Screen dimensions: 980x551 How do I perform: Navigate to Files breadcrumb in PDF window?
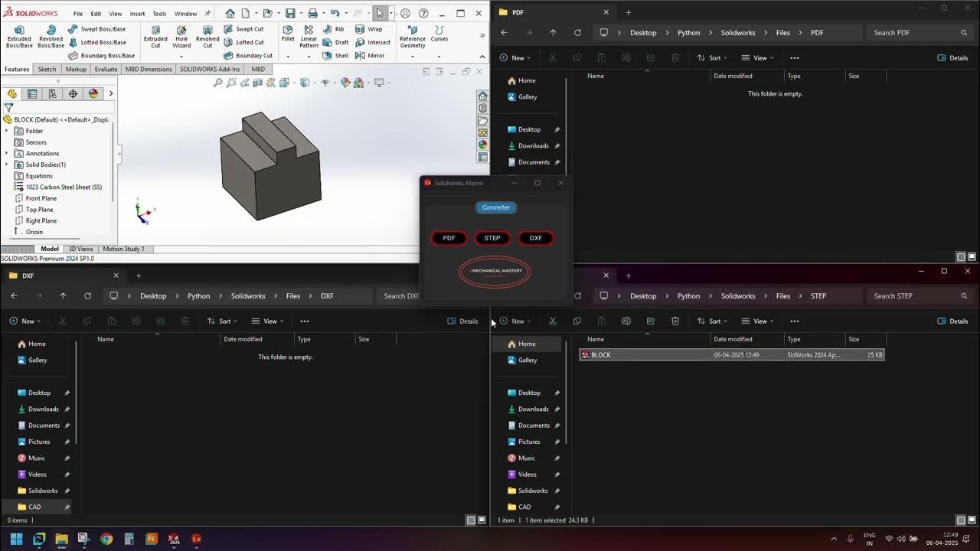[782, 33]
